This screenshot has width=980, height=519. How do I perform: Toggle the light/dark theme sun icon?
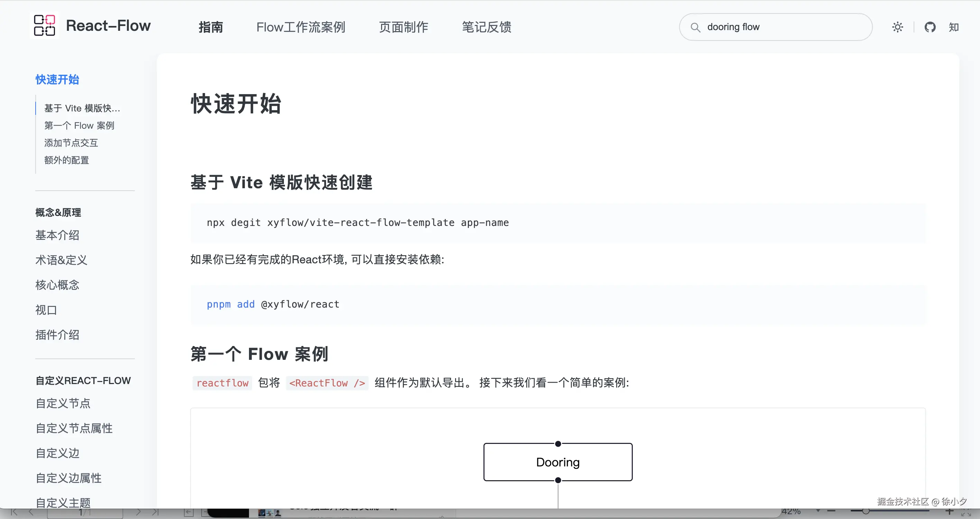(x=897, y=27)
